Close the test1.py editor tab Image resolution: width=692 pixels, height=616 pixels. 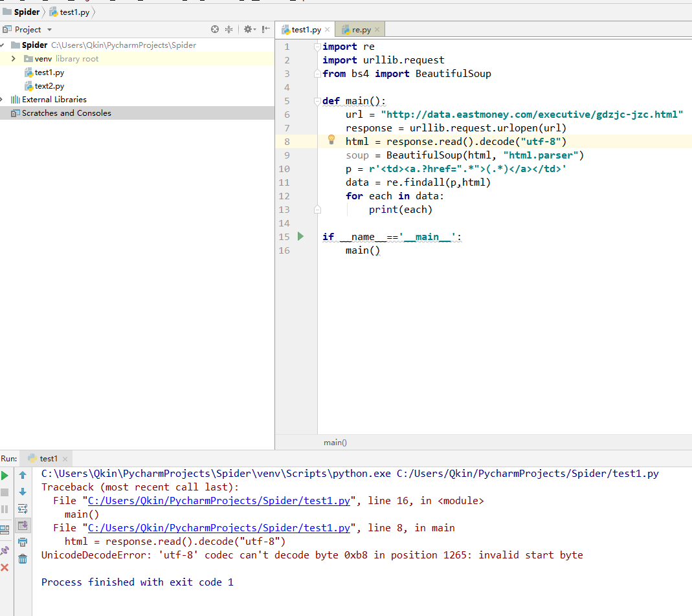[x=328, y=30]
